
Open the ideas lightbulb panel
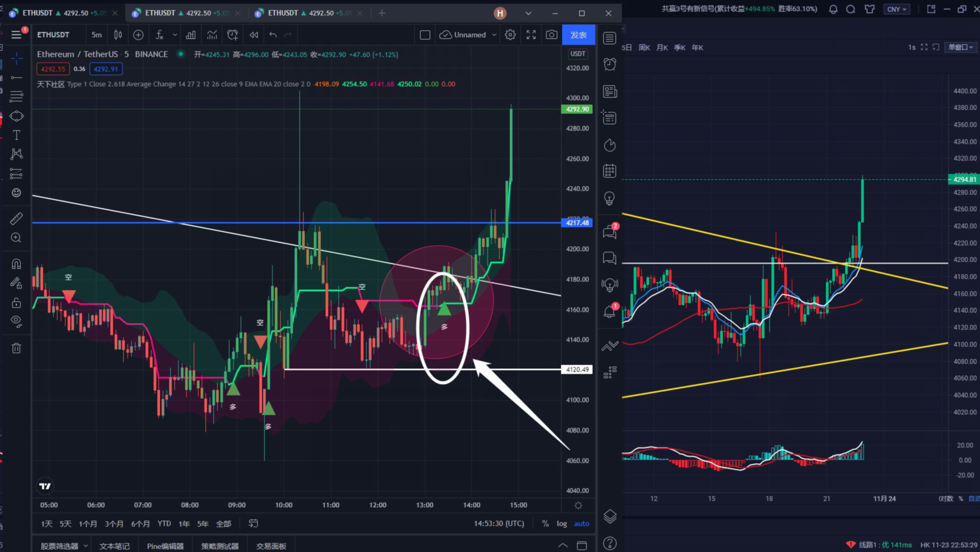tap(609, 198)
